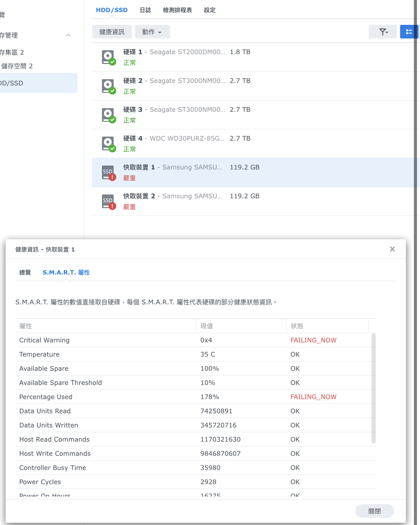Click the Drive 1 Seagate disk icon
The image size is (420, 525).
[x=108, y=57]
